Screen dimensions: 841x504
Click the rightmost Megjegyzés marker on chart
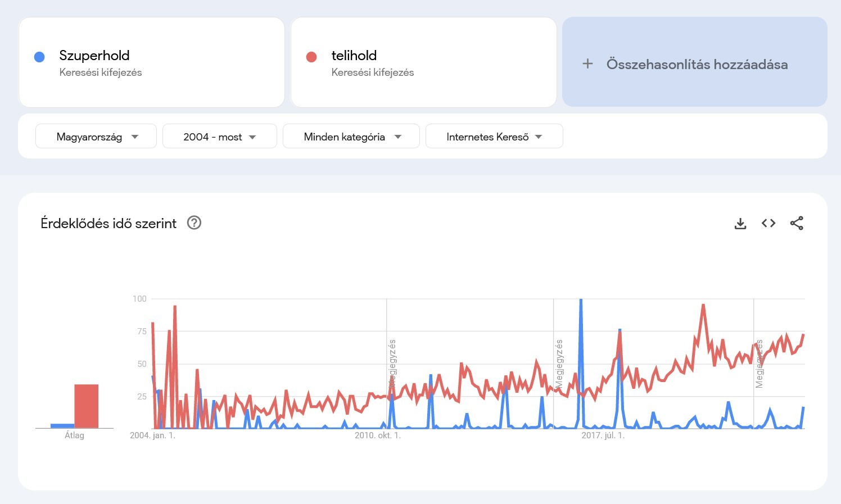(759, 364)
